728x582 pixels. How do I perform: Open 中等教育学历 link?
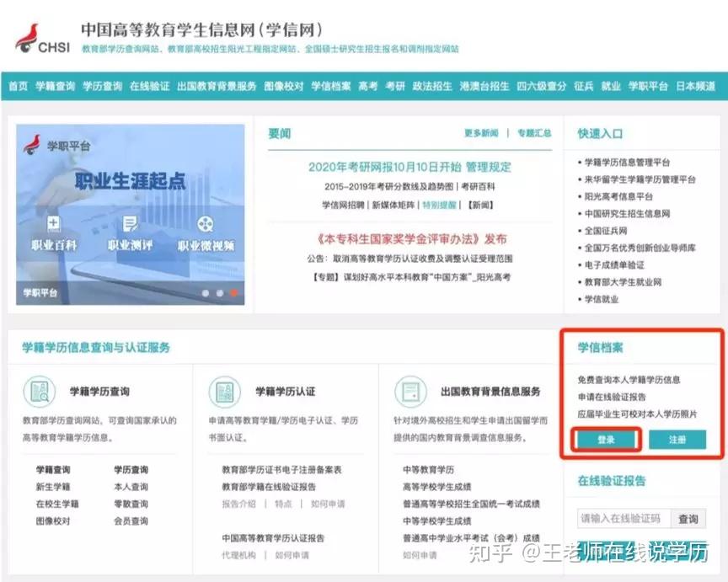tap(428, 470)
